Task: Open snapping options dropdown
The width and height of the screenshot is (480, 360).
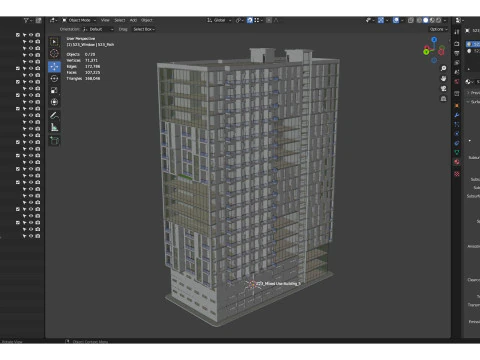Action: point(258,20)
